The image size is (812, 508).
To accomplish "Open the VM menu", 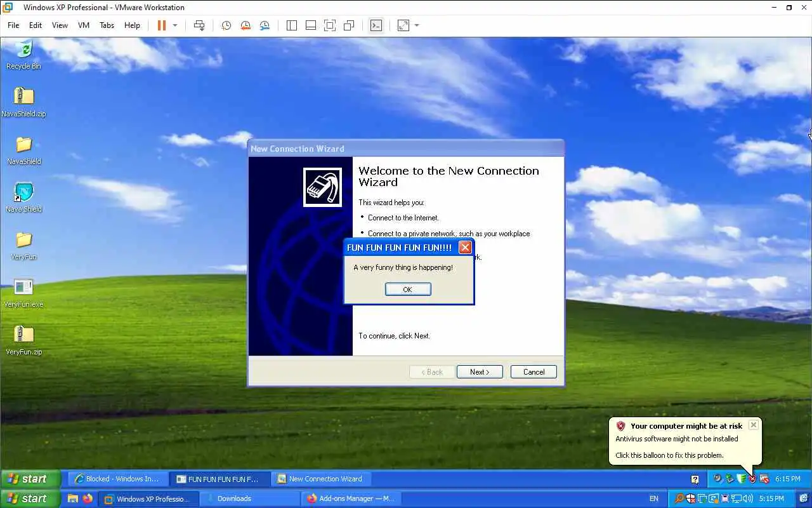I will point(84,25).
